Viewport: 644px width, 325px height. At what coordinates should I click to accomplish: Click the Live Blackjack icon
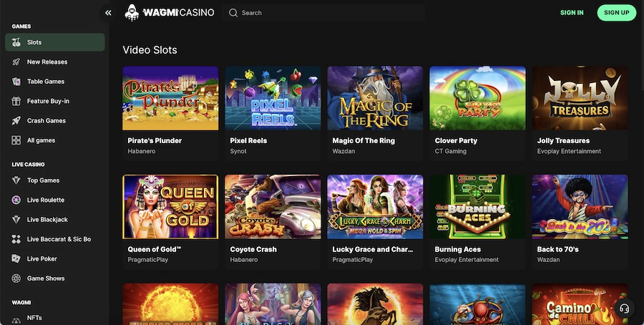[16, 220]
